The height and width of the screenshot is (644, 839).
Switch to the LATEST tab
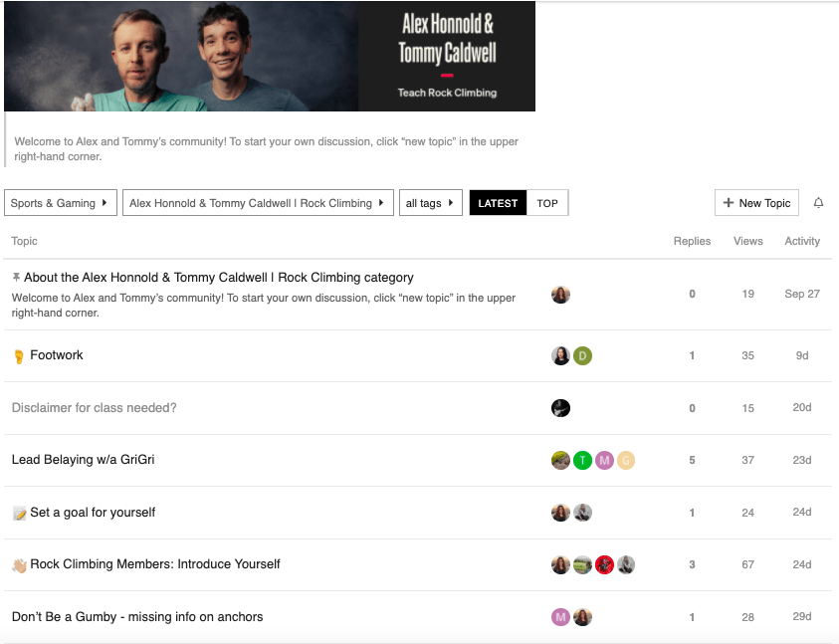[498, 203]
